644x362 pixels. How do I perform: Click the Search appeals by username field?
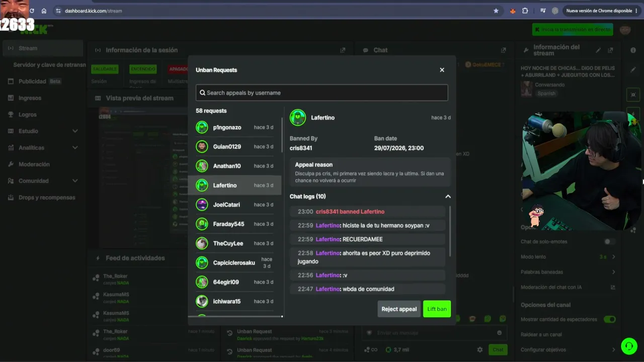(321, 93)
